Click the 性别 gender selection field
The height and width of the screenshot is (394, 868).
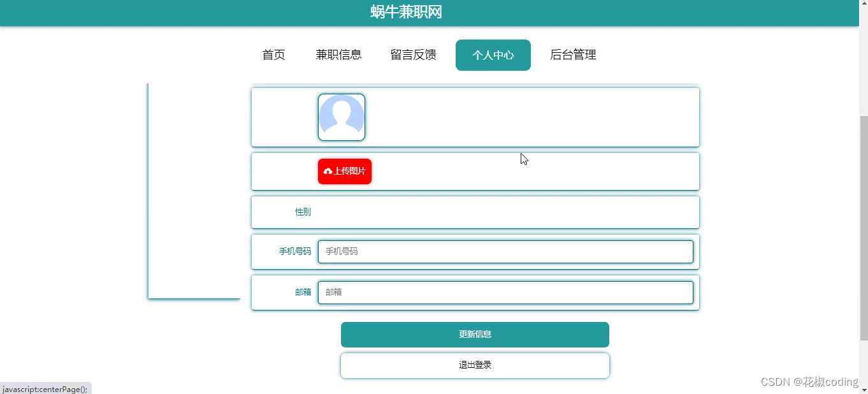tap(474, 212)
